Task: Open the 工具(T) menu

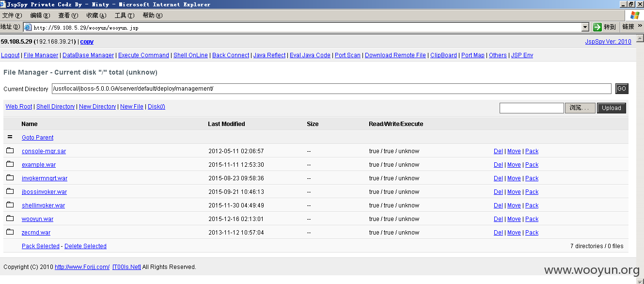Action: 125,16
